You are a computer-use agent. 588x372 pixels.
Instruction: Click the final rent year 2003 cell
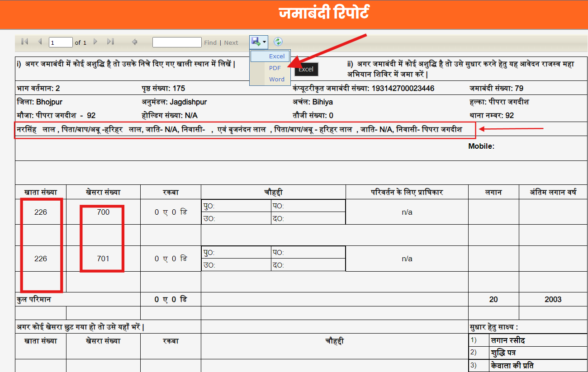[553, 299]
